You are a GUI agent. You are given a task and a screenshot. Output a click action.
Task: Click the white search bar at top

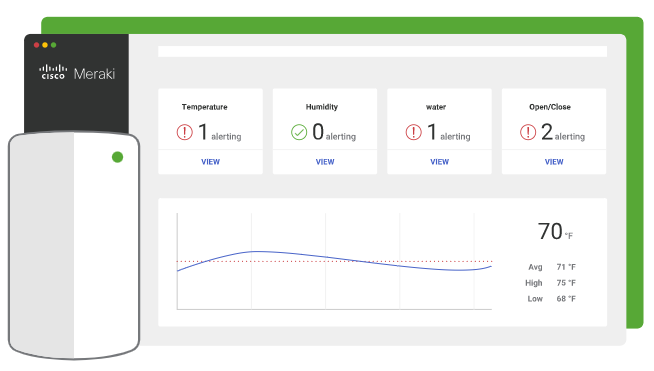pyautogui.click(x=382, y=52)
